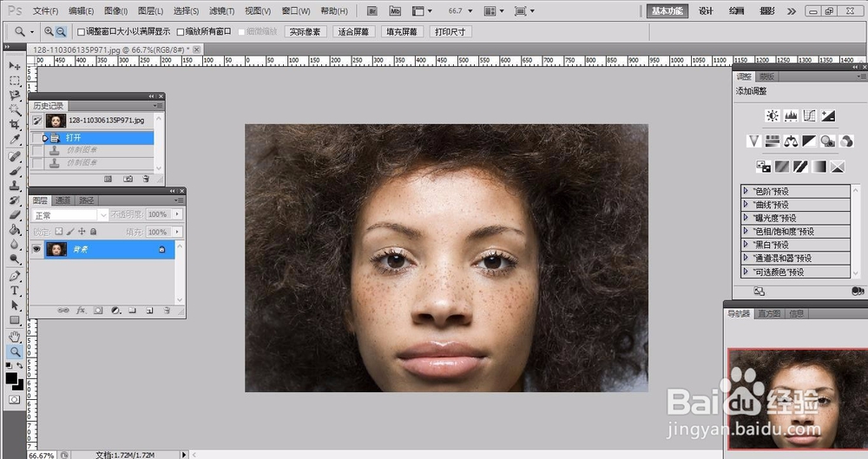Image resolution: width=868 pixels, height=459 pixels.
Task: Click the 填充屏幕 button
Action: pos(401,32)
